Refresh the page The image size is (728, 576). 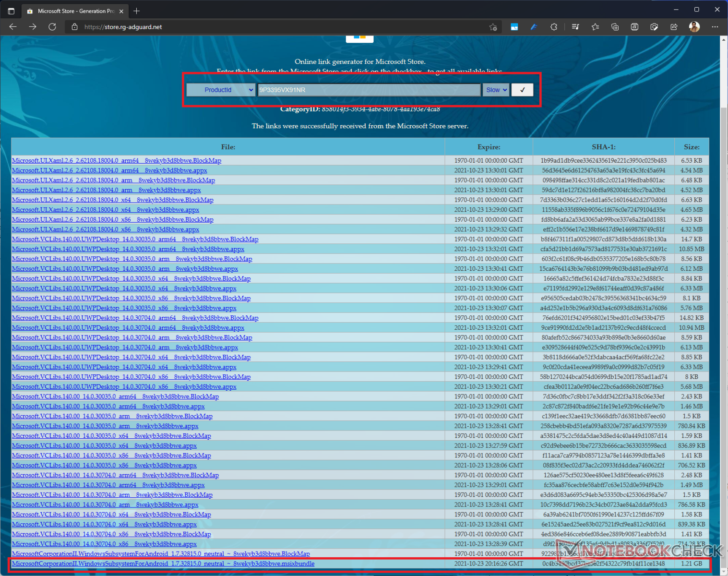point(52,27)
